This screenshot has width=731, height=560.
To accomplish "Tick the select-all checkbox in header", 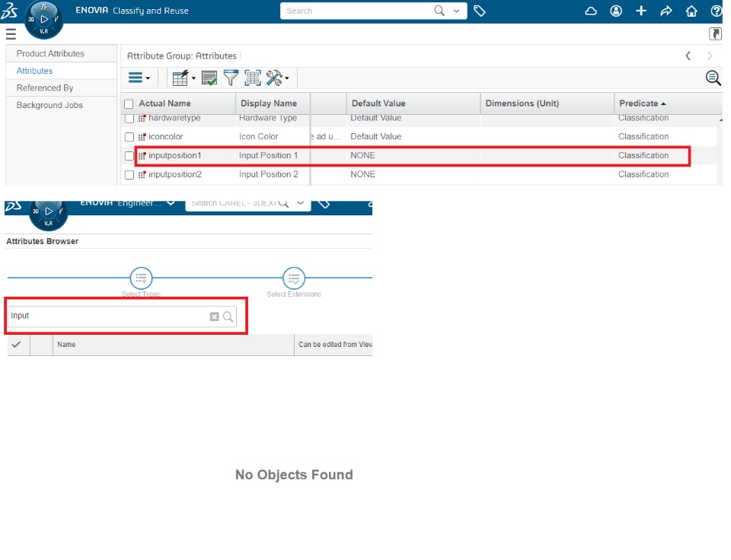I will tap(129, 104).
